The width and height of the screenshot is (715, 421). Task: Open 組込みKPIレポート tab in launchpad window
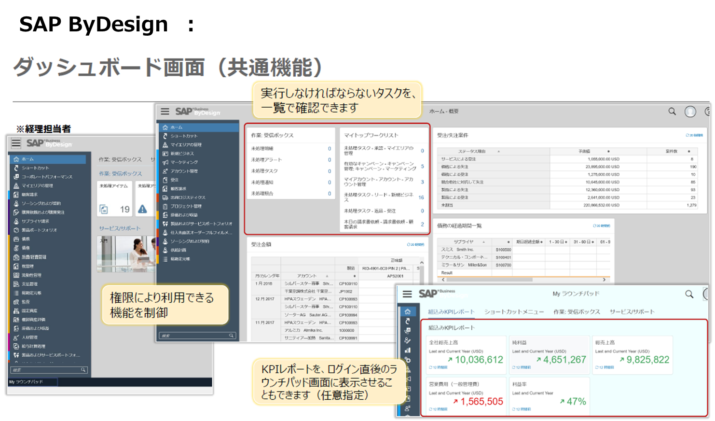pos(451,312)
